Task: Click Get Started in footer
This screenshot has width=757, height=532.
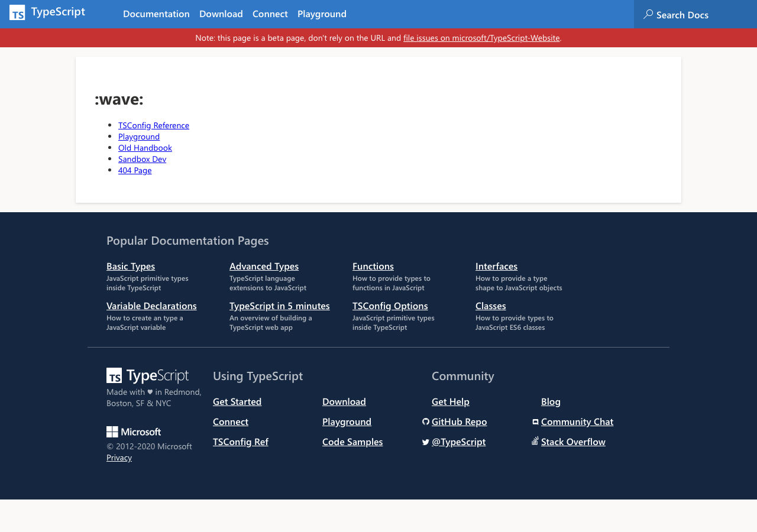Action: pos(237,401)
